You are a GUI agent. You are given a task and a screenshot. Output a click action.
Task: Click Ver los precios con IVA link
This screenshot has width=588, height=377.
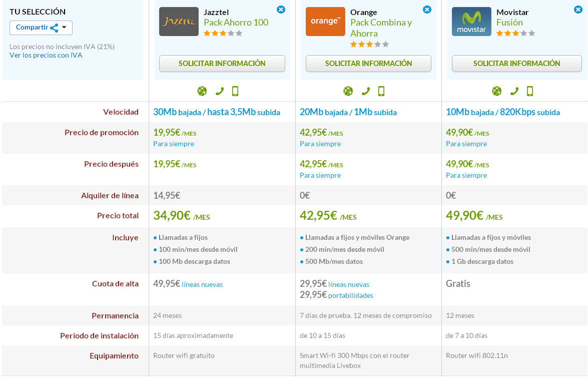pos(46,55)
